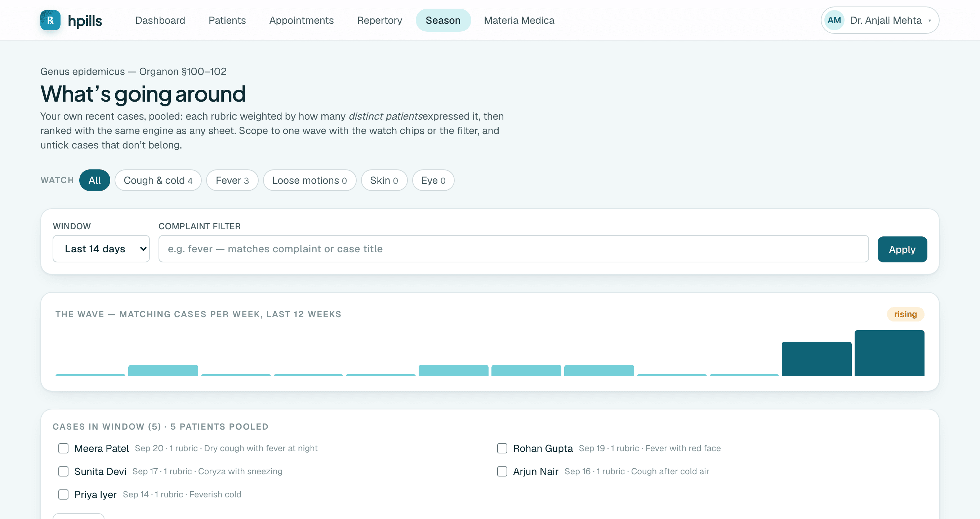Tick the Arjun Nair case checkbox
980x519 pixels.
tap(502, 472)
